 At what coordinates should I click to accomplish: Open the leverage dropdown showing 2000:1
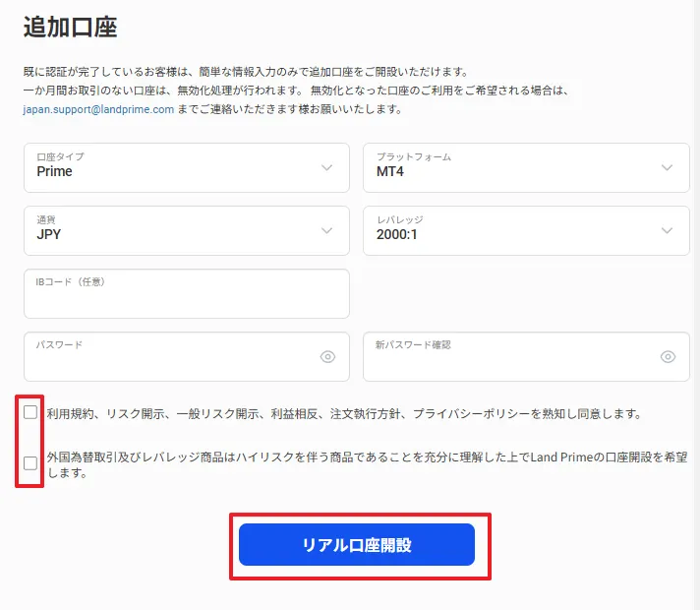(x=526, y=230)
